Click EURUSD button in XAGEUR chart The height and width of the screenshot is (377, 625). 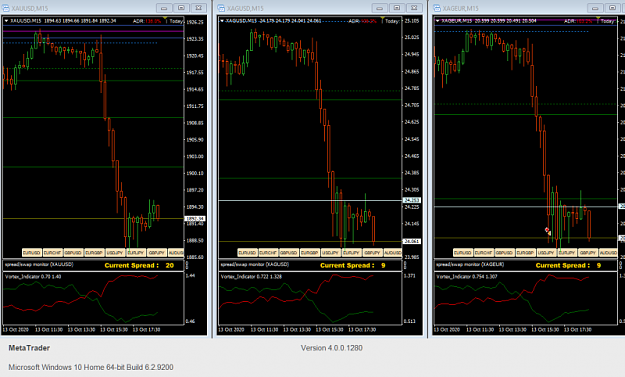click(x=463, y=253)
